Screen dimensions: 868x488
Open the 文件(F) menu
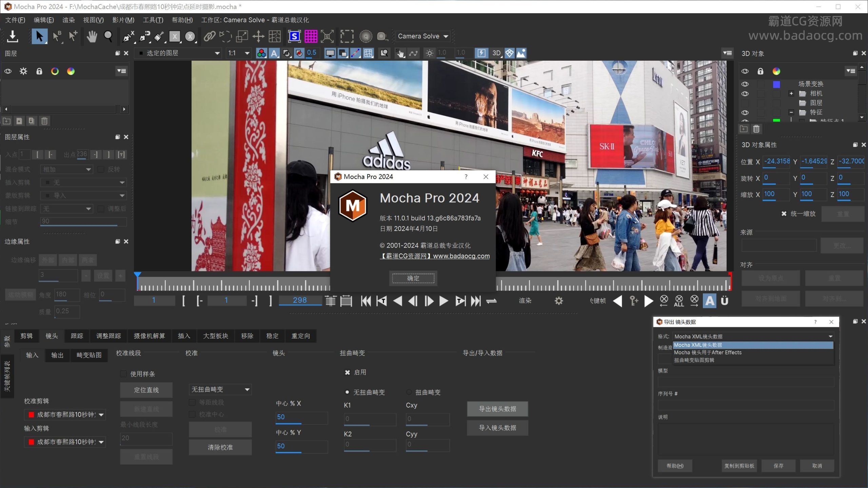tap(15, 20)
